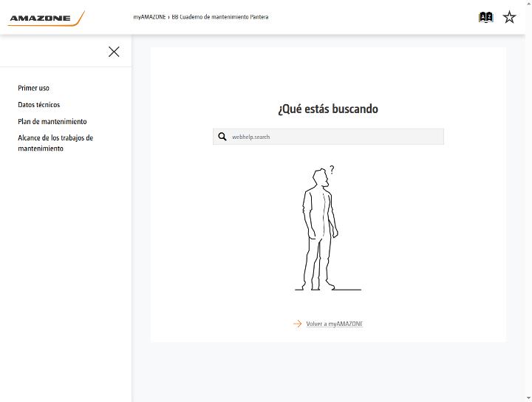Click the scrollbar up arrow
The height and width of the screenshot is (402, 532).
coord(528,3)
